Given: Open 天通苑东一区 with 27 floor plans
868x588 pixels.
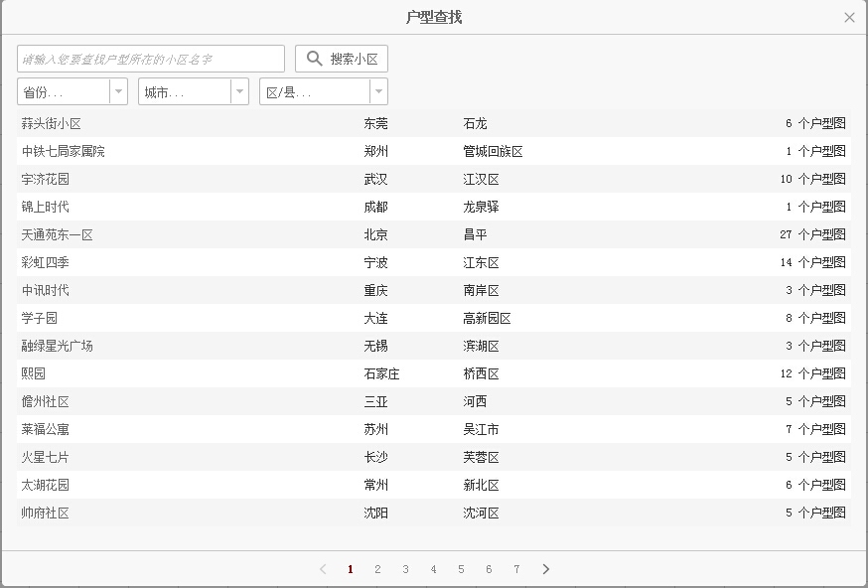Looking at the screenshot, I should [x=58, y=235].
